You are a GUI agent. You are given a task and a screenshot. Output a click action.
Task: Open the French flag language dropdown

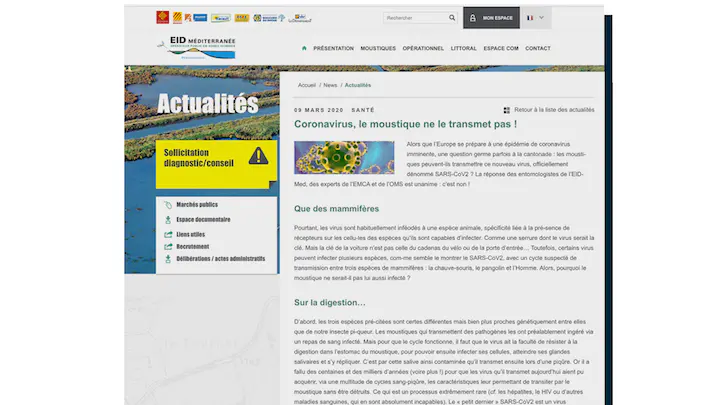tap(535, 18)
